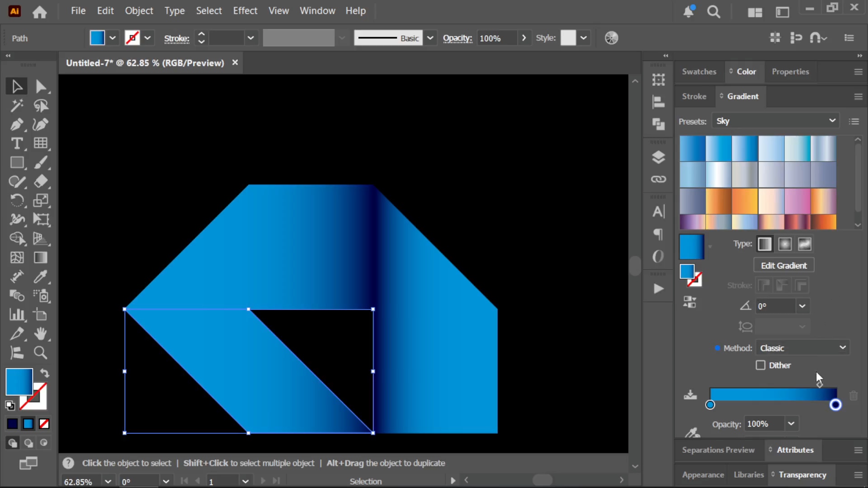Click the Fill color swatch in toolbar

click(x=19, y=382)
